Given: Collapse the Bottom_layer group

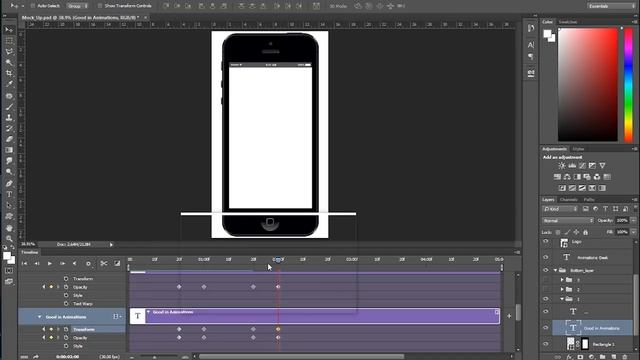Looking at the screenshot, I should 555,270.
